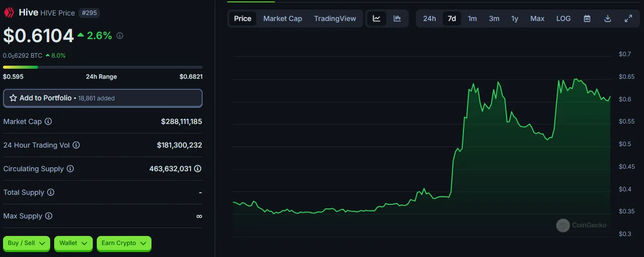The image size is (644, 257).
Task: Expand the chart to fullscreen
Action: 628,19
